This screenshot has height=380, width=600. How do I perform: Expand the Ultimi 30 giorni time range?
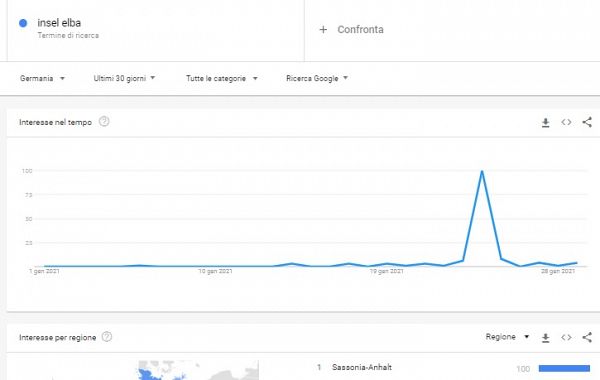[124, 78]
